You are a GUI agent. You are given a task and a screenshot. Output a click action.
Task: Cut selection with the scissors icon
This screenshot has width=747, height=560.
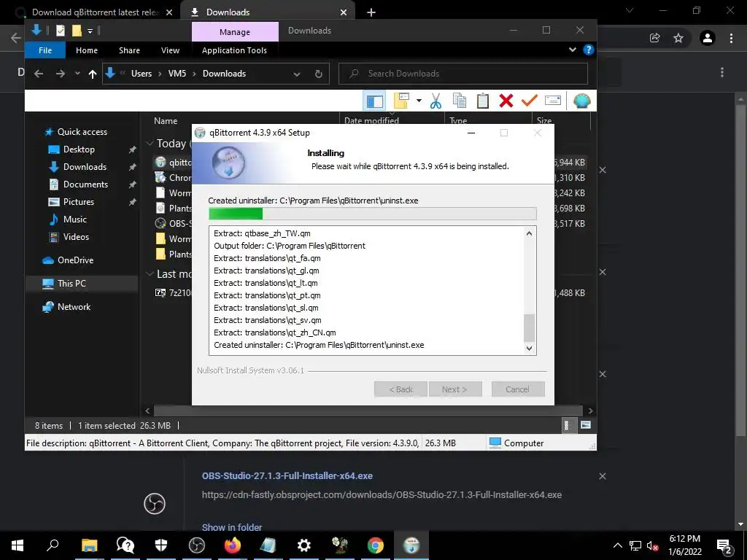[x=436, y=101]
